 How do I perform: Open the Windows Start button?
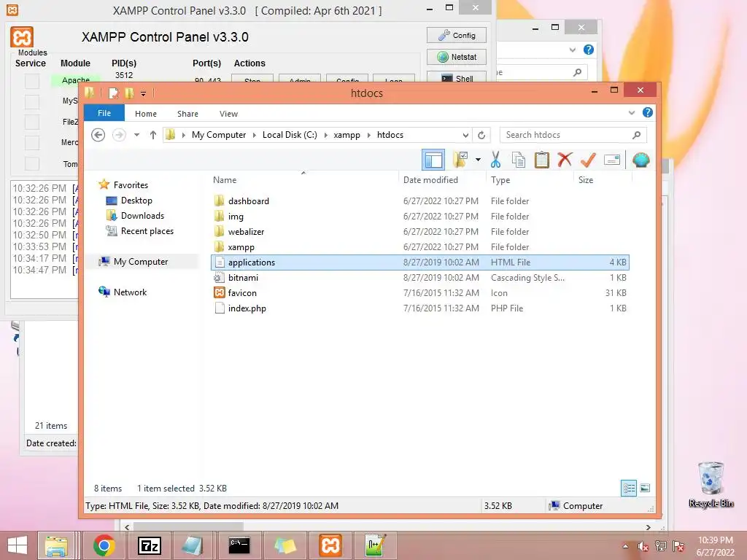point(18,545)
